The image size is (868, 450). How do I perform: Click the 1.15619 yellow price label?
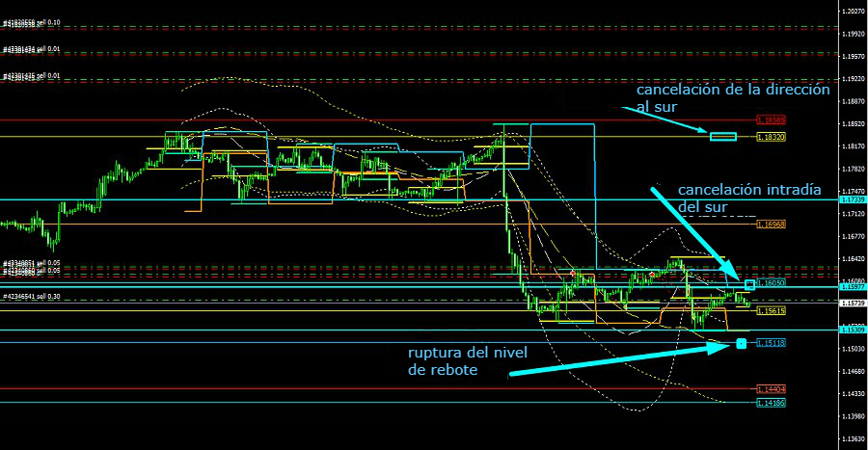(771, 311)
